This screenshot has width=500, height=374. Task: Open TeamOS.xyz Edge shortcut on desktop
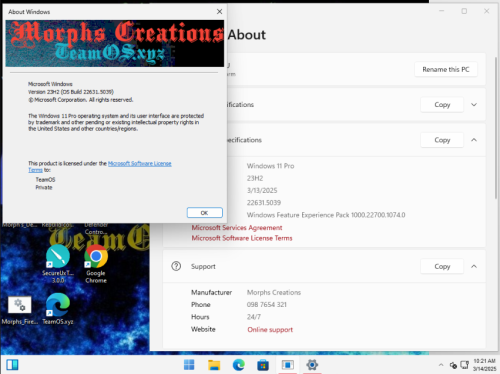tap(58, 309)
